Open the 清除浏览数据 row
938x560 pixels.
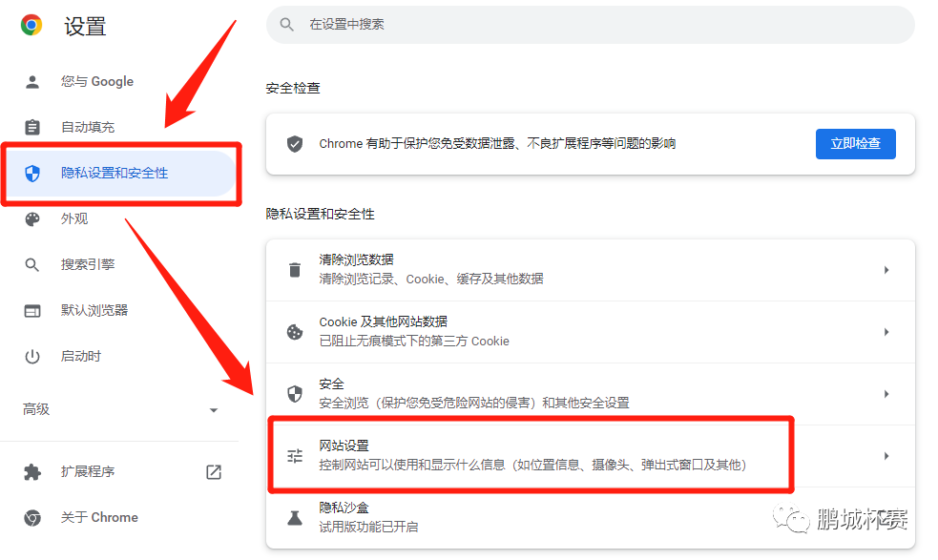click(x=591, y=270)
